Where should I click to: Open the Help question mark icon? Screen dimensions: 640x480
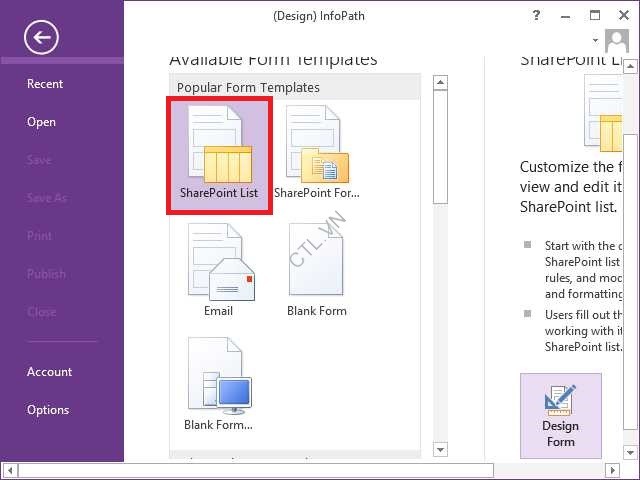(x=538, y=15)
